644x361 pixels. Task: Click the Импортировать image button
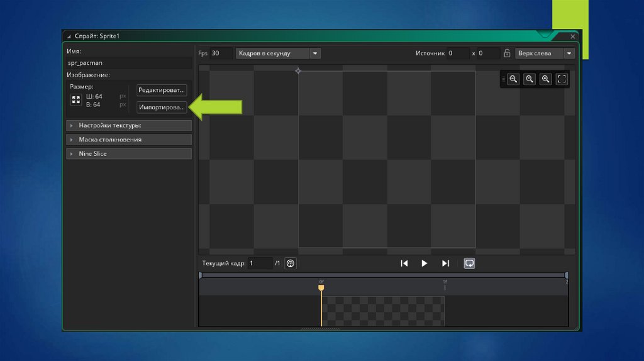pyautogui.click(x=162, y=107)
